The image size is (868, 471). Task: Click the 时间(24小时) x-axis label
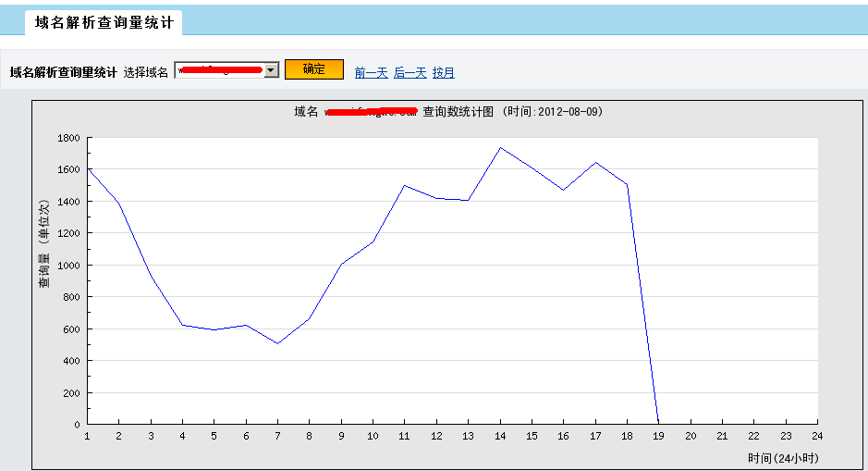[x=782, y=458]
